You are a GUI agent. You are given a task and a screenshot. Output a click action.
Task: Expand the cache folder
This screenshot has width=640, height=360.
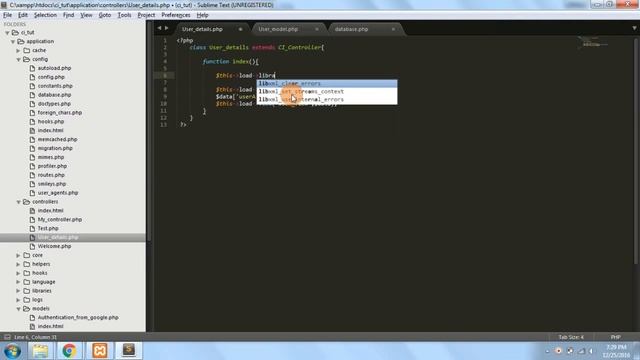[18, 51]
